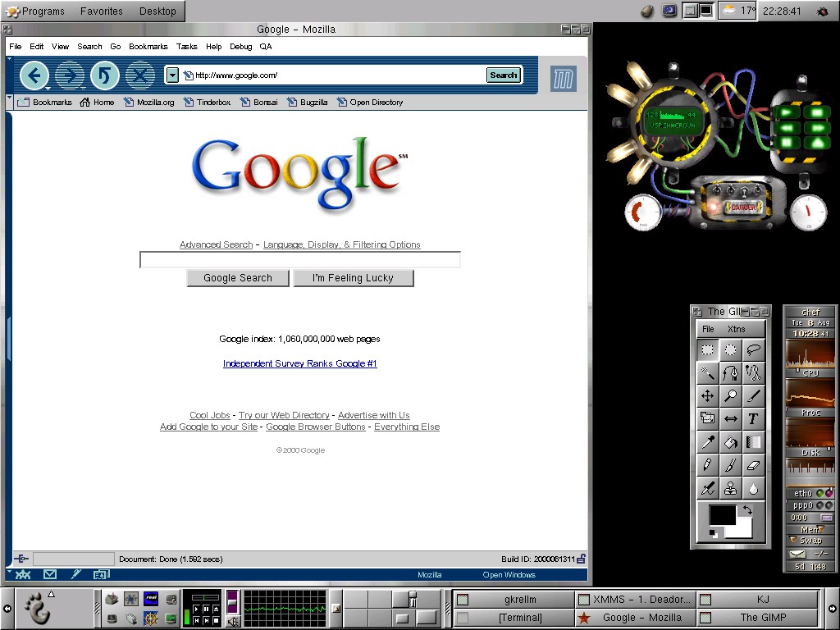Open the GNOME panel Programs menu

pos(35,11)
